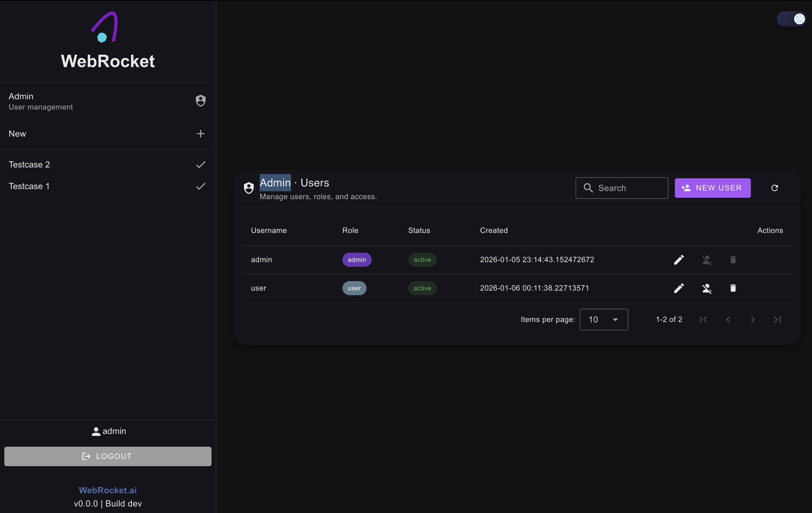Click the shield icon next to Admin
812x513 pixels.
(x=201, y=100)
